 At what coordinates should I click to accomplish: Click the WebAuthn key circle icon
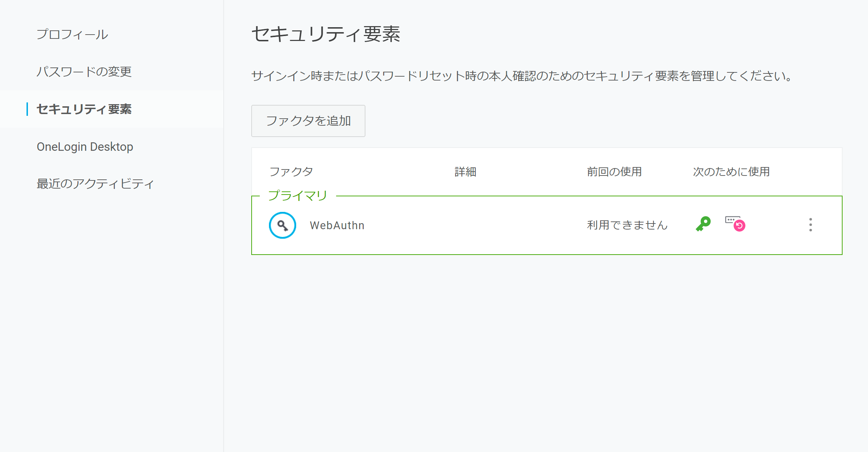282,225
